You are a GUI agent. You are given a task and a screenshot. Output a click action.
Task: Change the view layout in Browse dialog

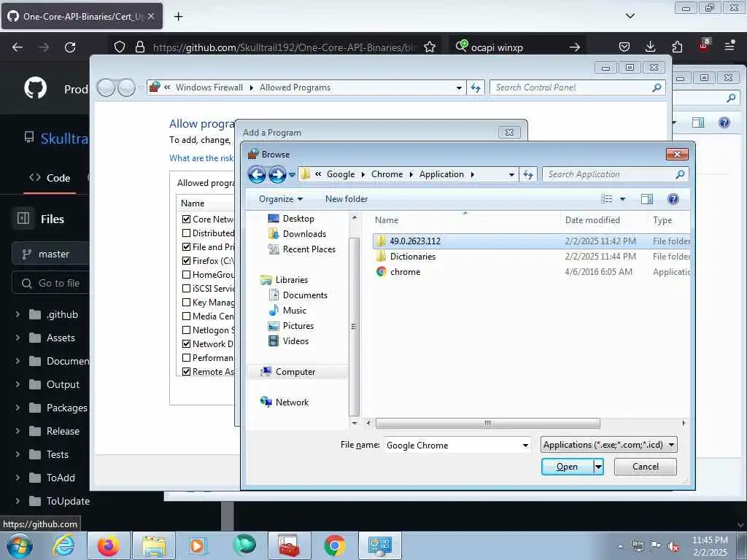pyautogui.click(x=607, y=199)
